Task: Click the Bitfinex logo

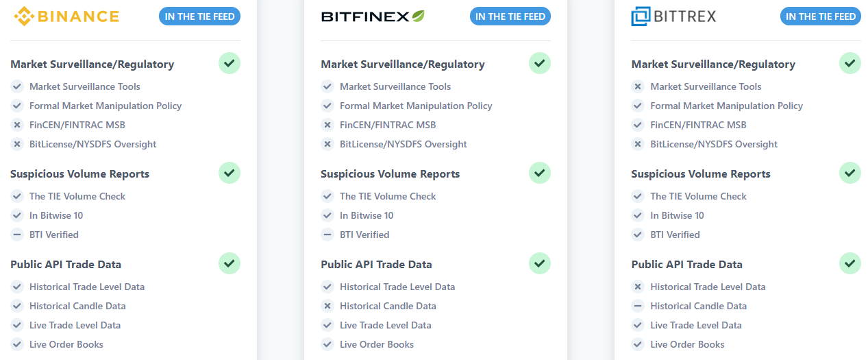Action: pos(373,16)
